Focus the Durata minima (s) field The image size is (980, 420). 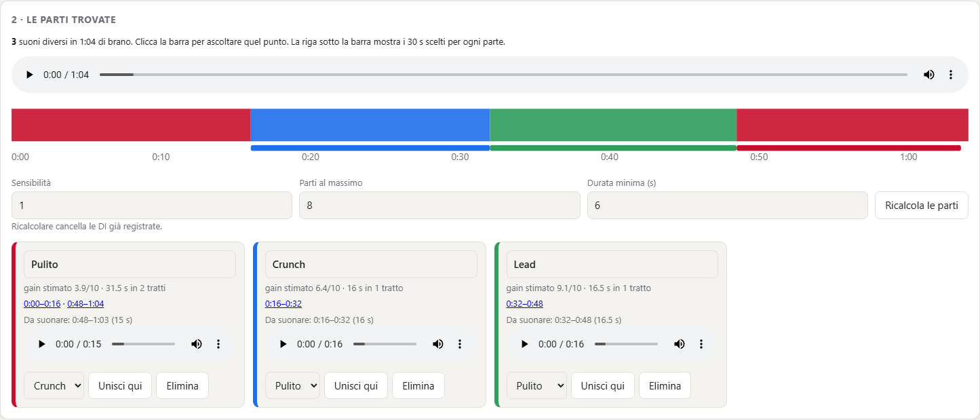pos(728,205)
